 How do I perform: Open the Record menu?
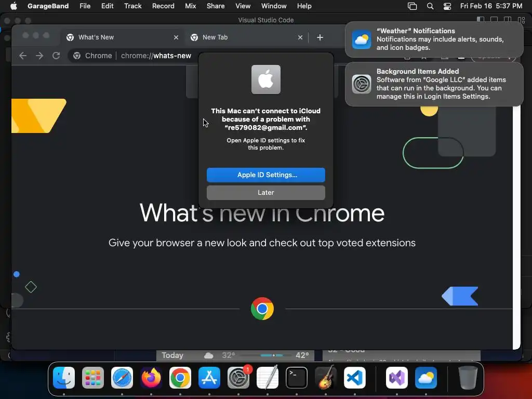point(163,6)
